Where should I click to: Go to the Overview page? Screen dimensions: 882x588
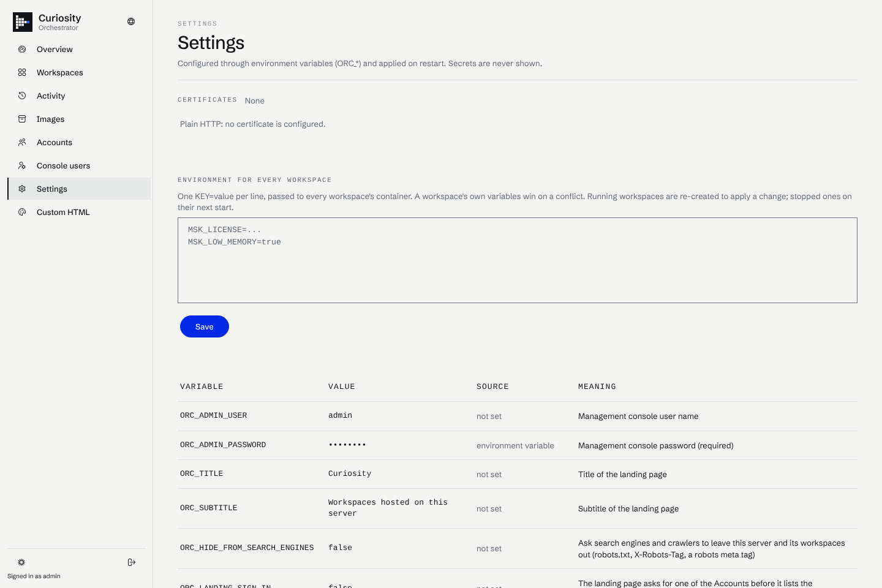pyautogui.click(x=79, y=49)
